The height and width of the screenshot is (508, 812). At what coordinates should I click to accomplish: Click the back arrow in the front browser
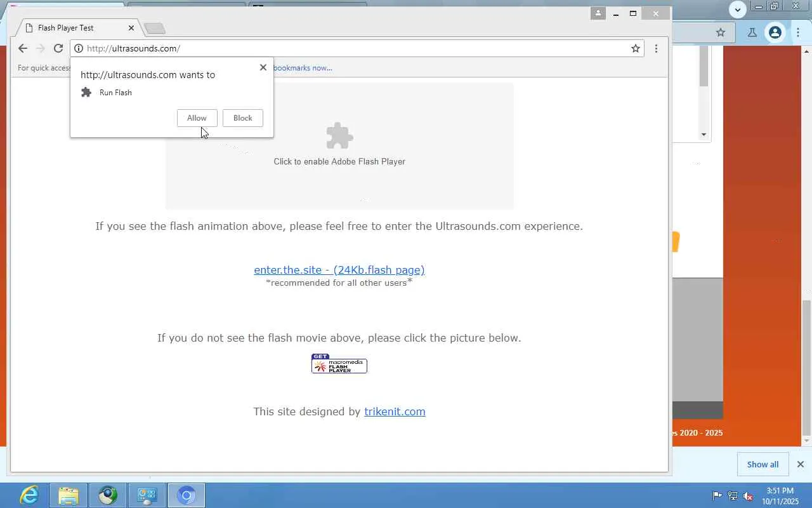click(x=23, y=48)
